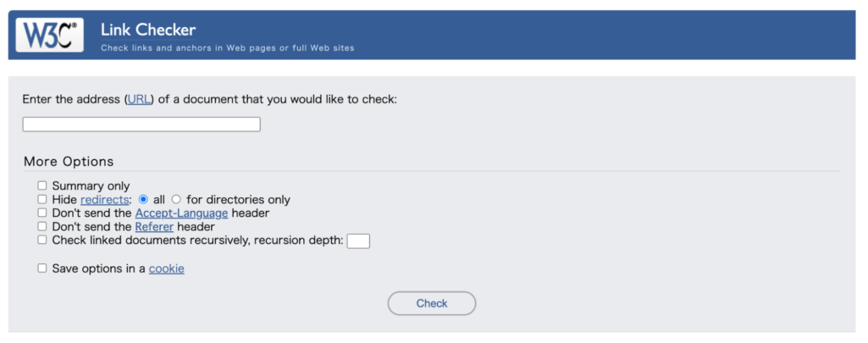Enable Check linked documents recursively checkbox
868x343 pixels.
pyautogui.click(x=42, y=240)
